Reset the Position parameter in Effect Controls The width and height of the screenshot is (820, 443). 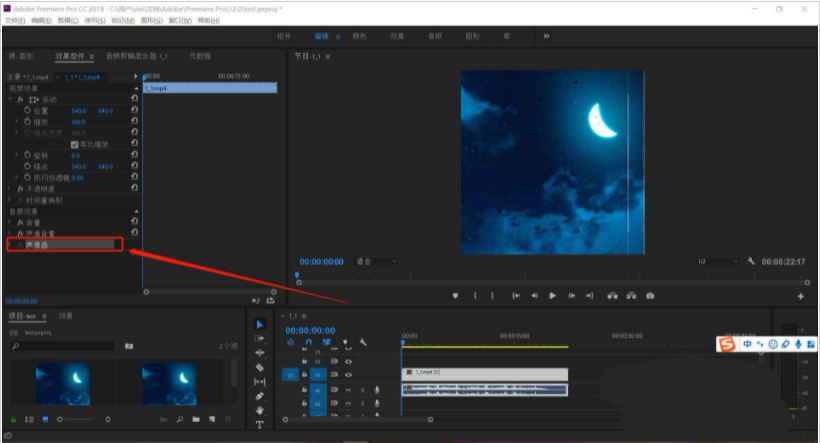click(135, 110)
